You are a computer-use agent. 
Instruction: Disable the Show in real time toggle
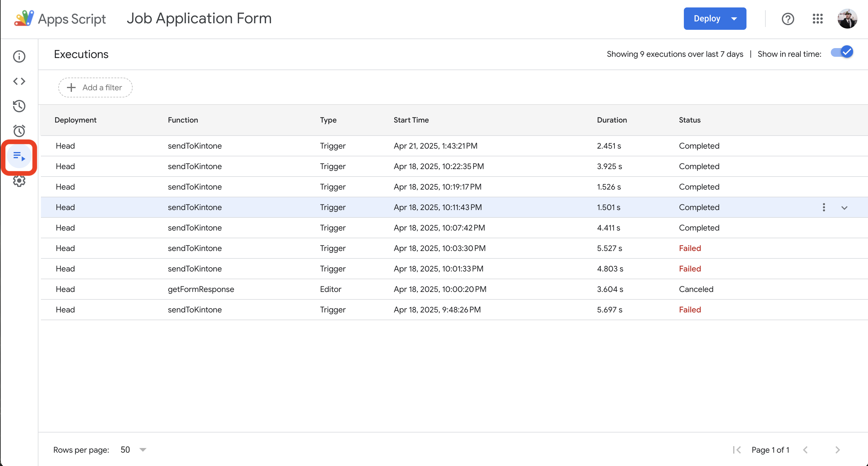841,52
